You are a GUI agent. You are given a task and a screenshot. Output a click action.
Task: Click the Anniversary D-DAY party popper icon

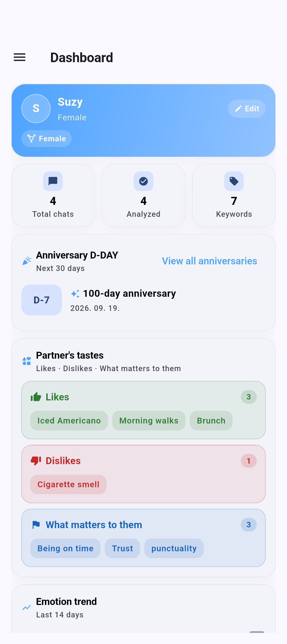[27, 261]
